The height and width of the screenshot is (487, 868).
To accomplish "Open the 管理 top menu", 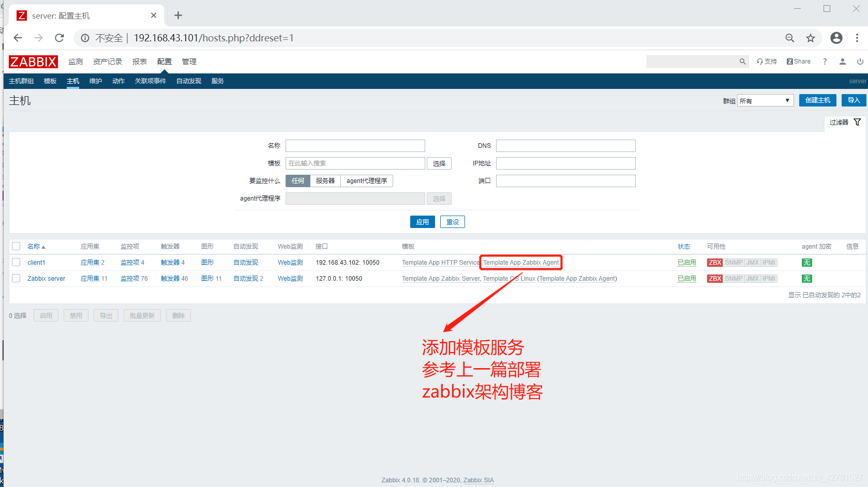I will pyautogui.click(x=189, y=62).
